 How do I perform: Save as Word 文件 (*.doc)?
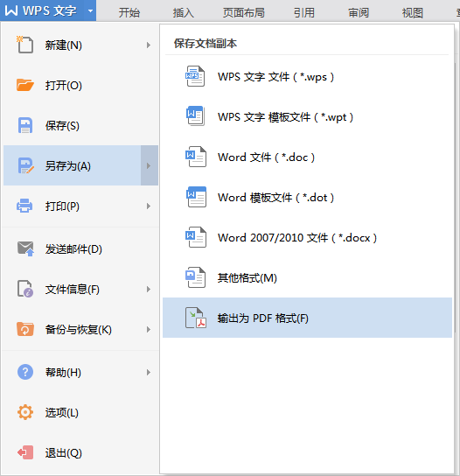(x=307, y=157)
